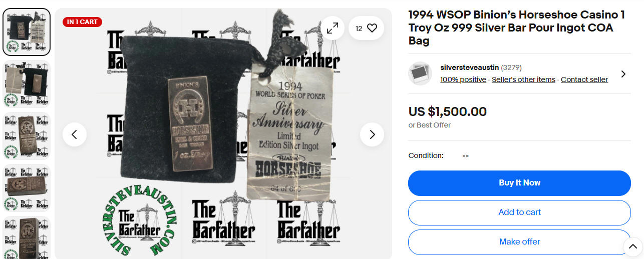Screen dimensions: 644x259
Task: Click the Contact seller link
Action: pos(584,79)
